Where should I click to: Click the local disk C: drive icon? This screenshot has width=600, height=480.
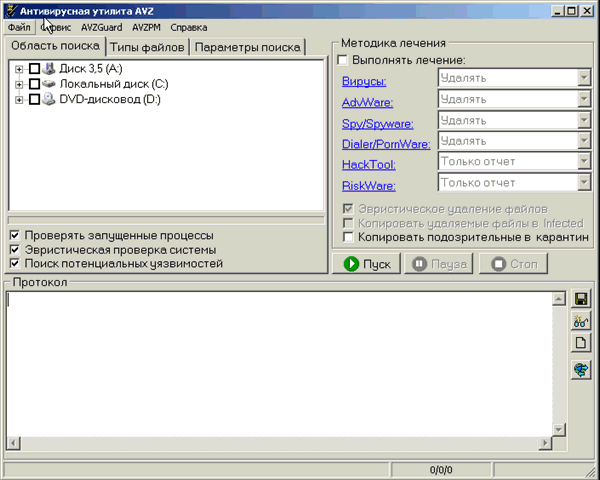(x=49, y=83)
